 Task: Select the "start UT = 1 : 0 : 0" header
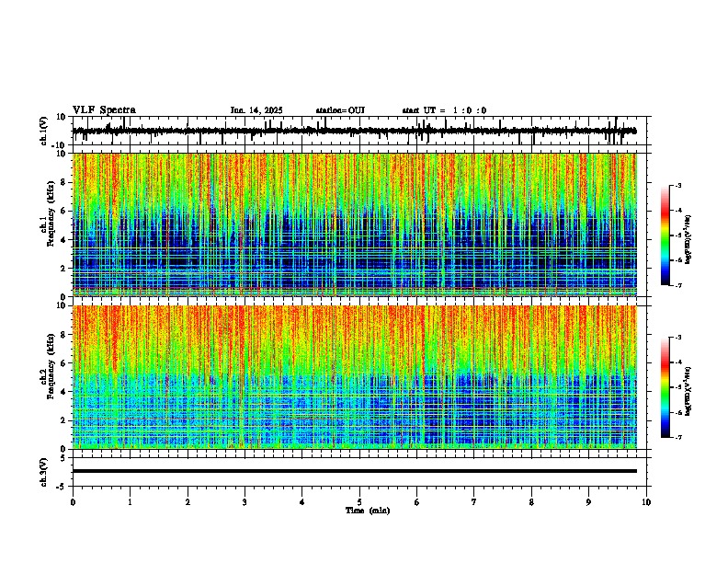tap(444, 110)
